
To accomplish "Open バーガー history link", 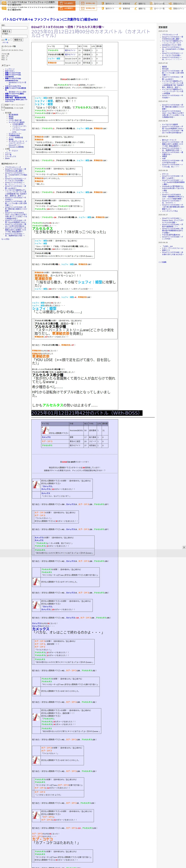I will click(165, 192).
